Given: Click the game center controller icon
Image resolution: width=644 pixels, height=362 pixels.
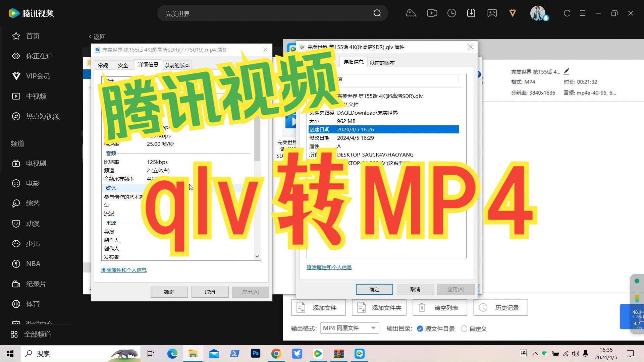Looking at the screenshot, I should click(492, 13).
